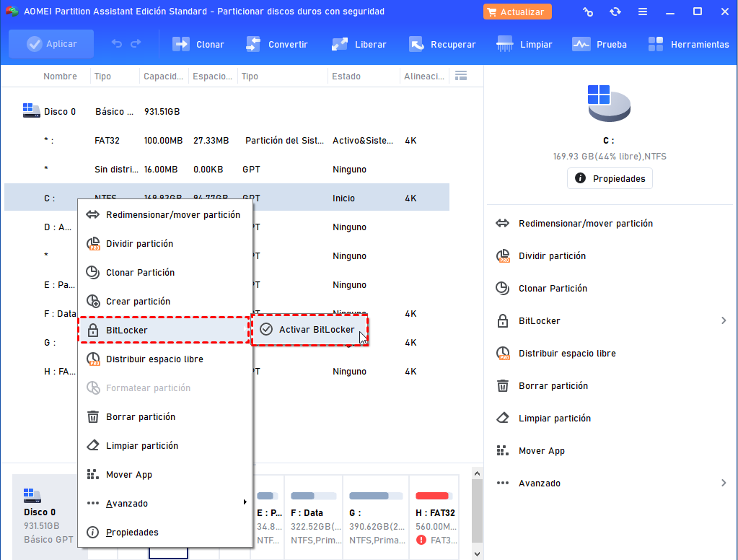Click Borrar partición trash icon in right panel
The width and height of the screenshot is (738, 560).
[x=503, y=386]
